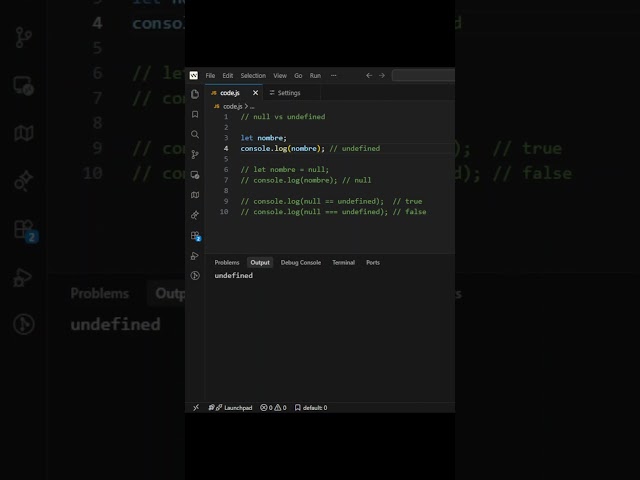This screenshot has height=480, width=640.
Task: Click line number 10 in the gutter
Action: pyautogui.click(x=224, y=212)
